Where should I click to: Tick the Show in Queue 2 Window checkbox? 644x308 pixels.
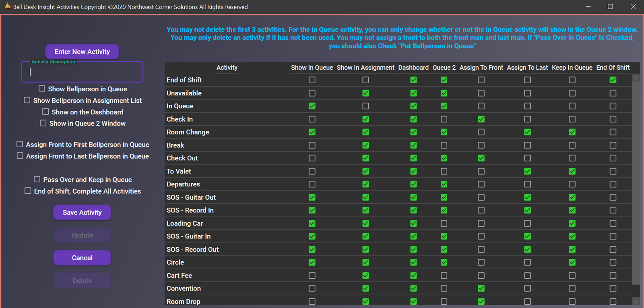[x=43, y=123]
